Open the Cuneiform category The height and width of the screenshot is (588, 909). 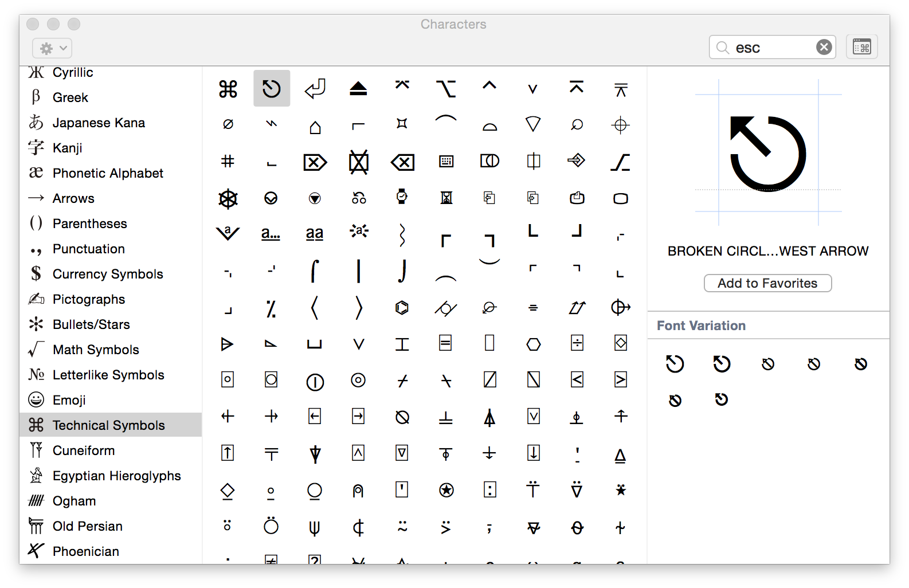(111, 450)
